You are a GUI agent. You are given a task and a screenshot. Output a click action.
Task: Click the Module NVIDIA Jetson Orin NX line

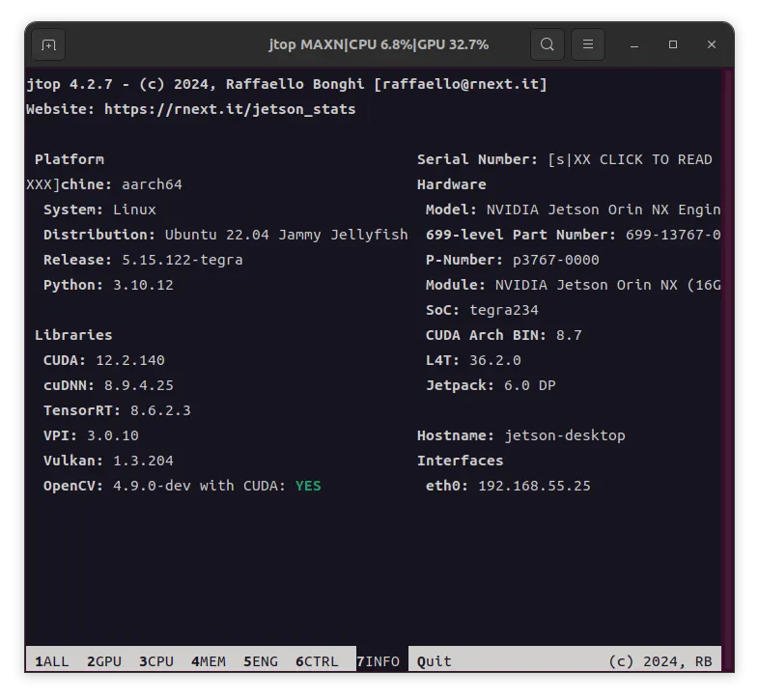[574, 285]
